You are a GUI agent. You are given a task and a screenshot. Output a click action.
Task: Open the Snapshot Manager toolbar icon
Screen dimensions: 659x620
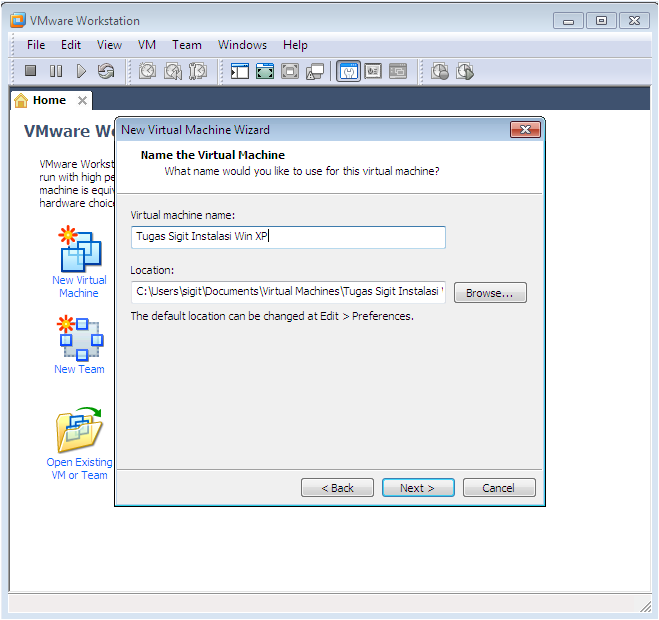click(198, 71)
